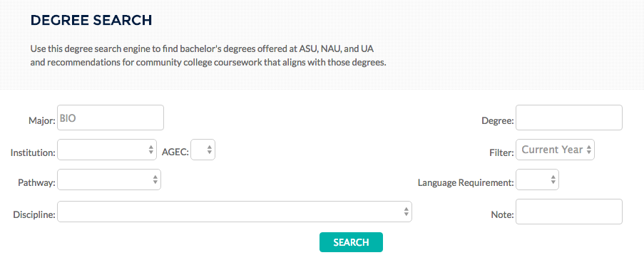Click the "Pathway:" text label
This screenshot has width=644, height=265.
tap(36, 182)
